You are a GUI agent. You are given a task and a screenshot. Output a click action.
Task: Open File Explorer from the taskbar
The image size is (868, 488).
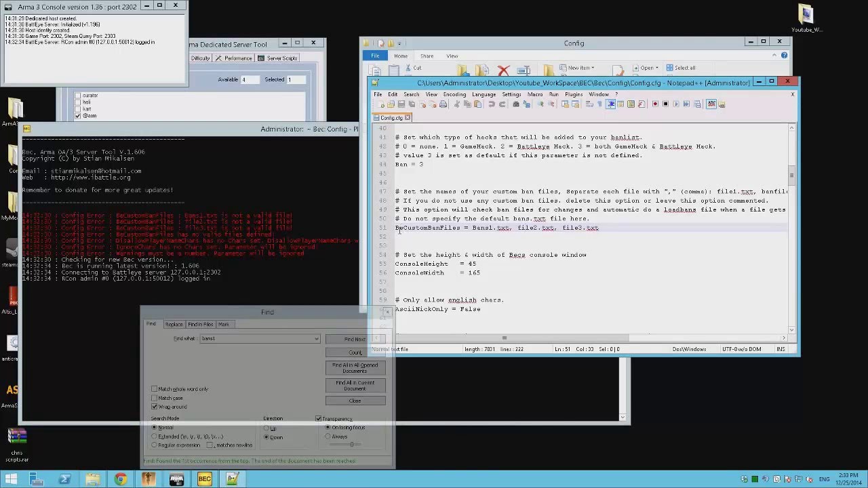click(x=92, y=479)
